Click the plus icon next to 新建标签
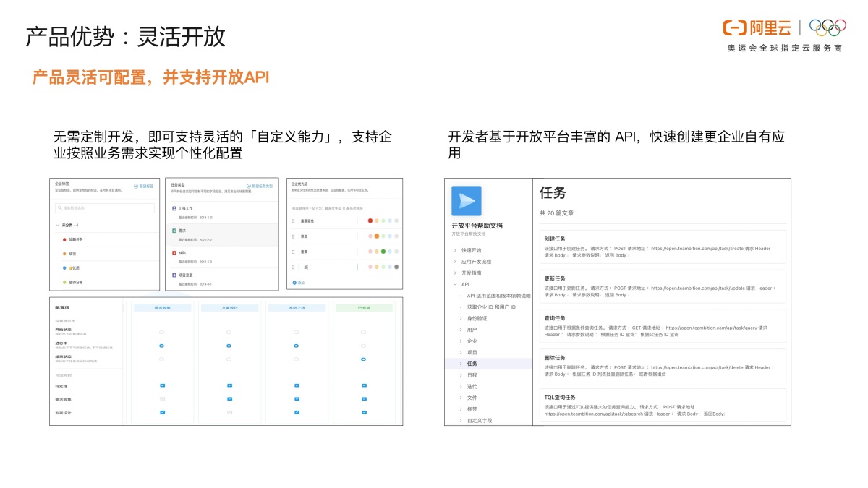Screen dimensions: 868x488 136,186
